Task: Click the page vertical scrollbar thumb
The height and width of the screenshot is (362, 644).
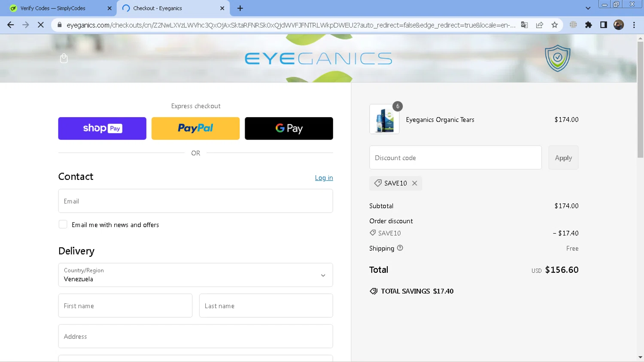Action: click(x=640, y=100)
